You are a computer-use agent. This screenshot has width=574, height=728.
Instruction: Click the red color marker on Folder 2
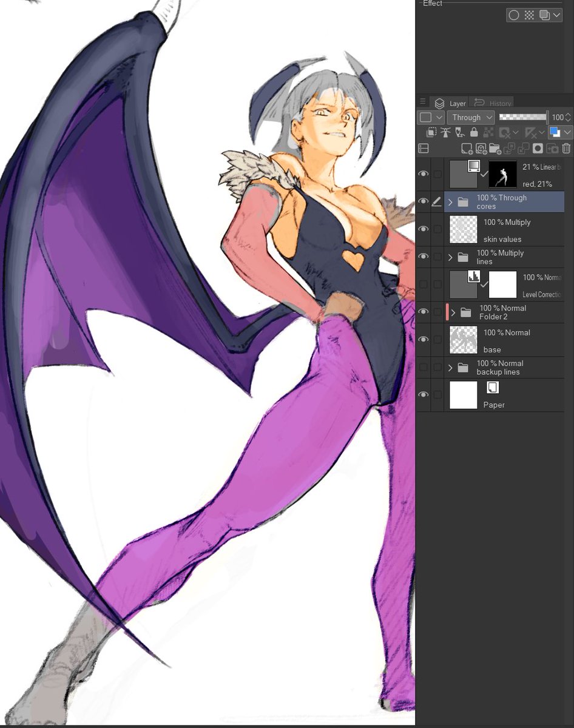tap(447, 312)
